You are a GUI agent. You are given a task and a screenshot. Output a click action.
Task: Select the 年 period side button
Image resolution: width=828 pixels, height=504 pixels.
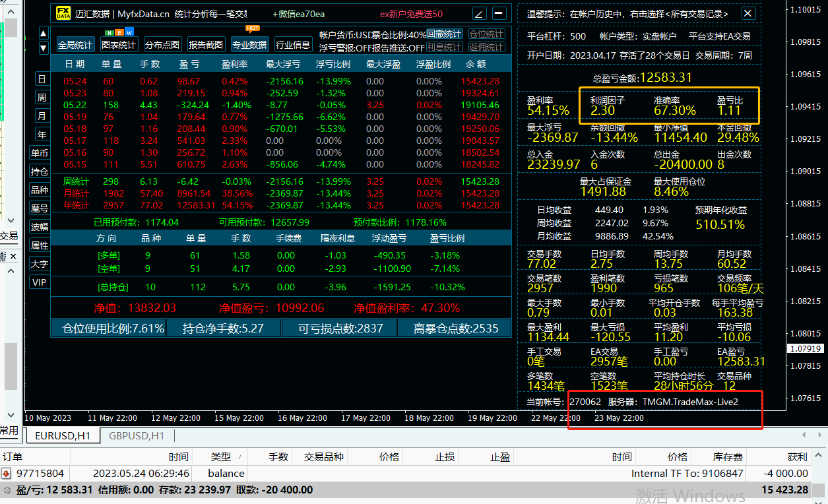coord(42,135)
